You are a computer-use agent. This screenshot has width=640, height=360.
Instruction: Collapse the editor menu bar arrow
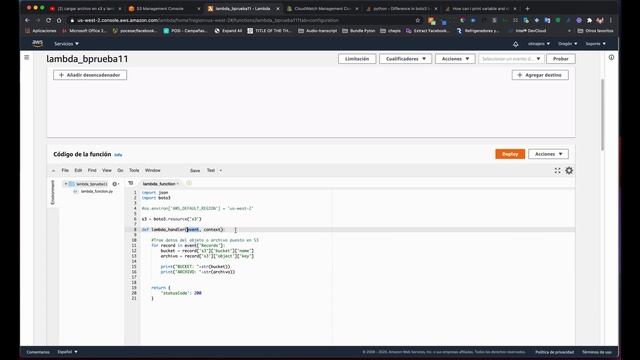pos(53,171)
